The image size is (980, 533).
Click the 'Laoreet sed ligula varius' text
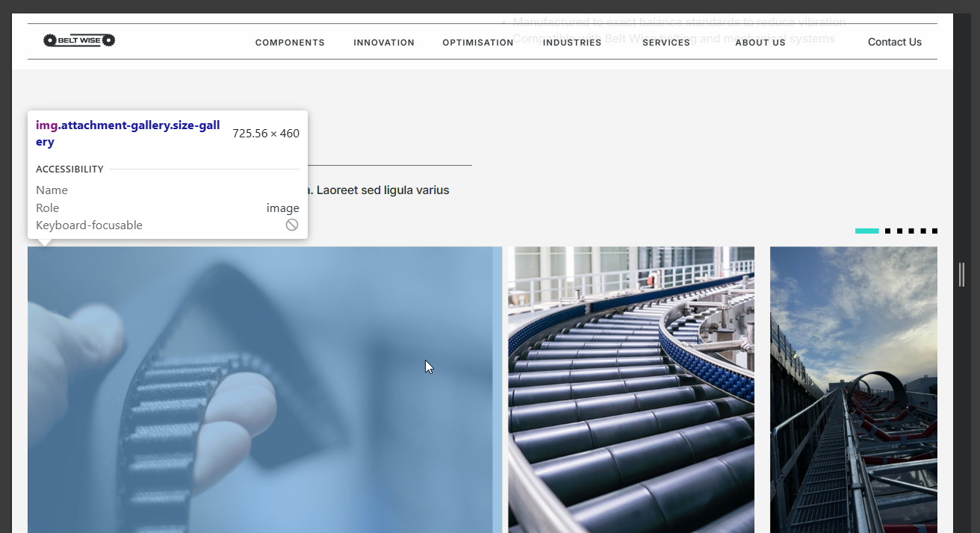pyautogui.click(x=382, y=190)
